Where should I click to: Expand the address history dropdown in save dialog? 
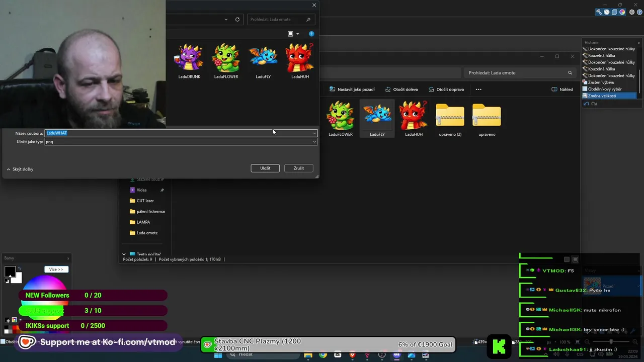226,20
